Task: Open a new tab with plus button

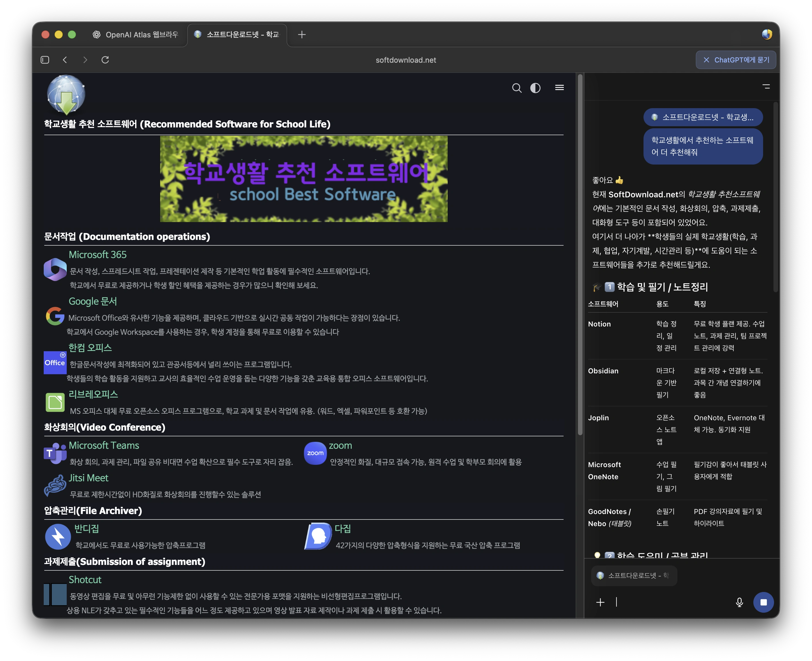Action: point(302,35)
